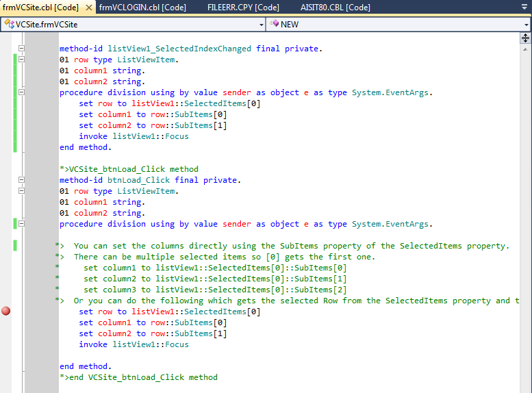Viewport: 532px width, 393px height.
Task: Open the FILEERR.CPY code tab
Action: pos(242,8)
